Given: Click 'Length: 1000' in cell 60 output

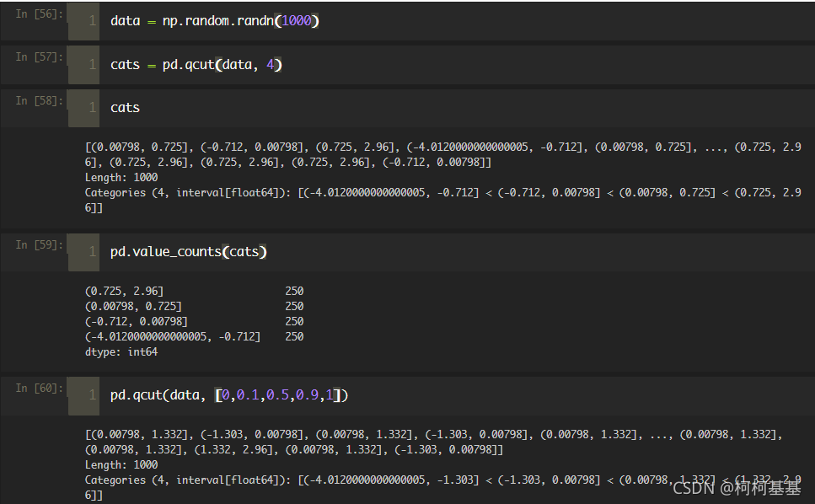Looking at the screenshot, I should pos(121,465).
